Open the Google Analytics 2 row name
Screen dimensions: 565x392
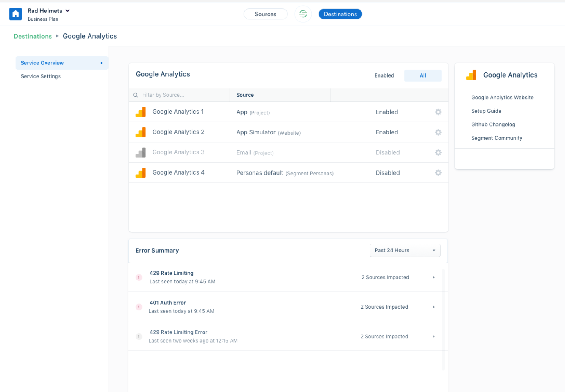point(178,132)
